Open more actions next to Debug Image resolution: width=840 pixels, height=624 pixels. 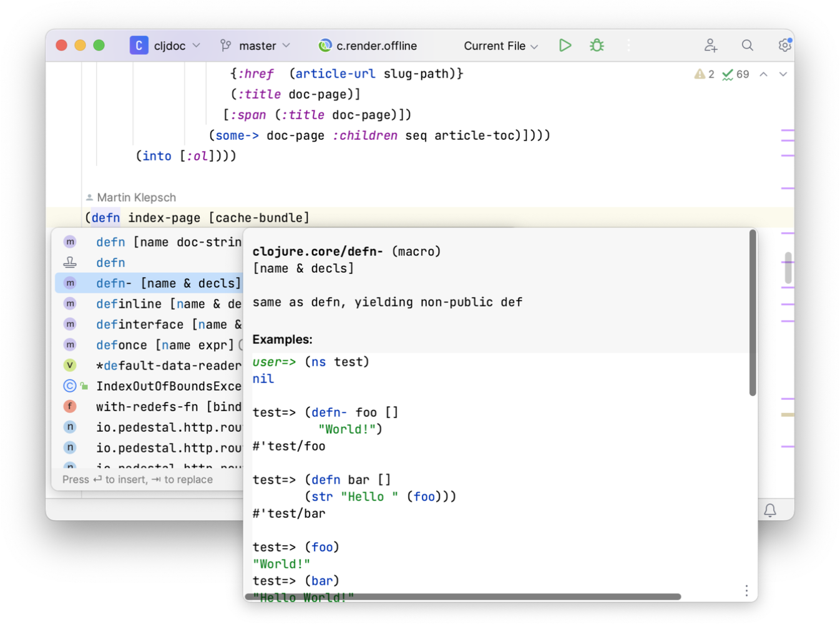628,46
